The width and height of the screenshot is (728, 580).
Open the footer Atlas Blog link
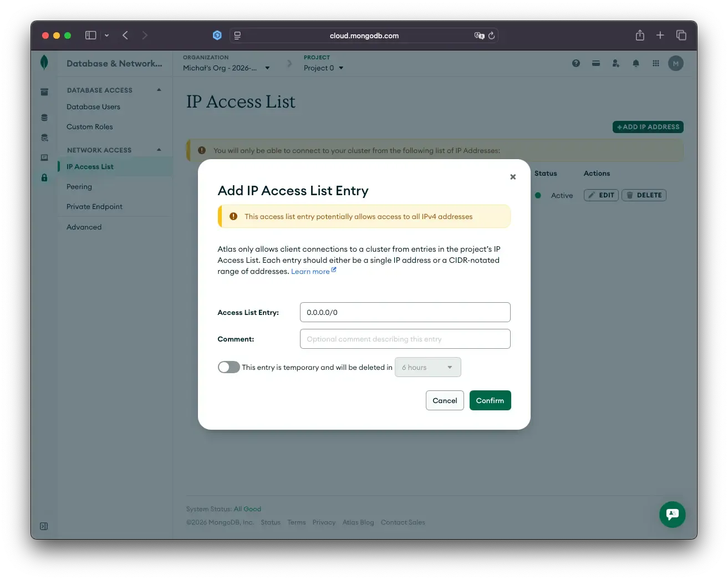[x=358, y=522]
